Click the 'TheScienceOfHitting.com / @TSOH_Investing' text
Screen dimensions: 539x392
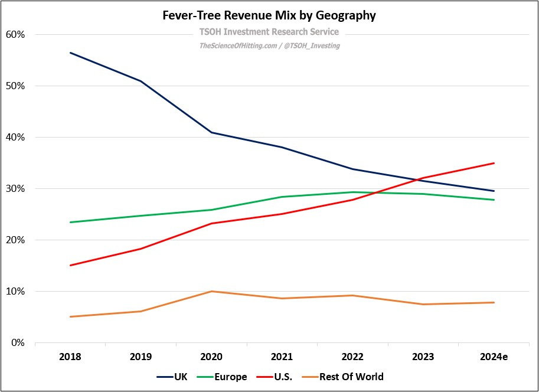pos(269,45)
